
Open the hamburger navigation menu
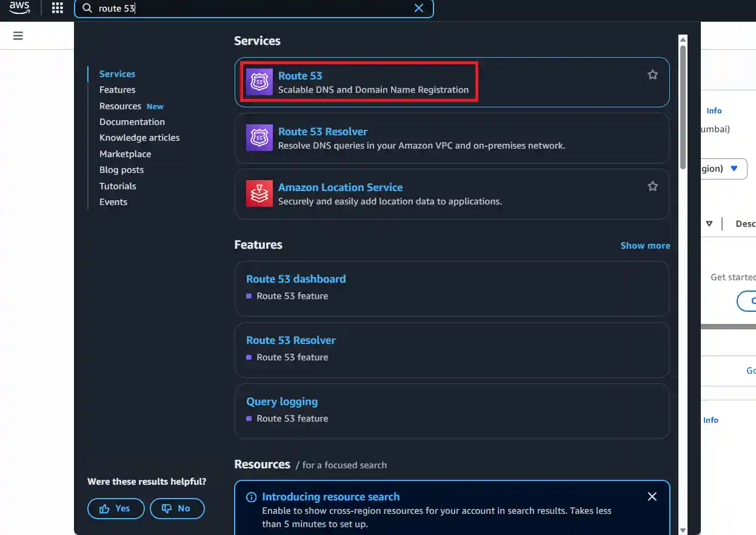click(x=18, y=36)
